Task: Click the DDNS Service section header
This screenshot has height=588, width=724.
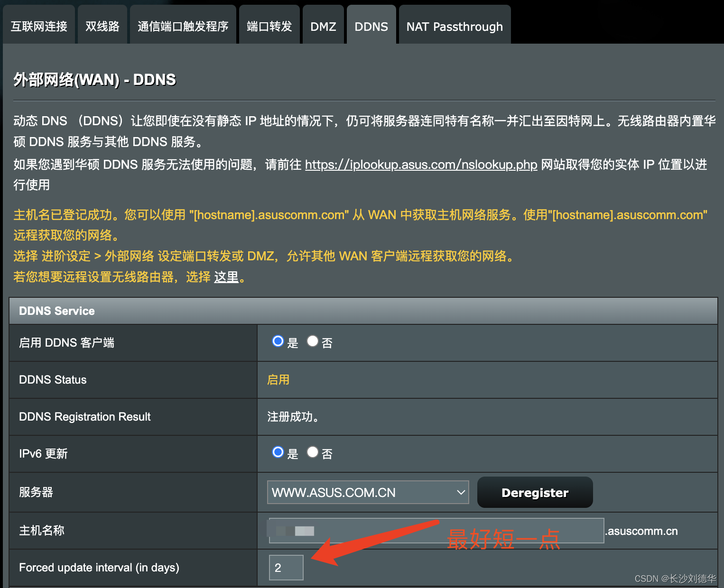Action: (363, 311)
